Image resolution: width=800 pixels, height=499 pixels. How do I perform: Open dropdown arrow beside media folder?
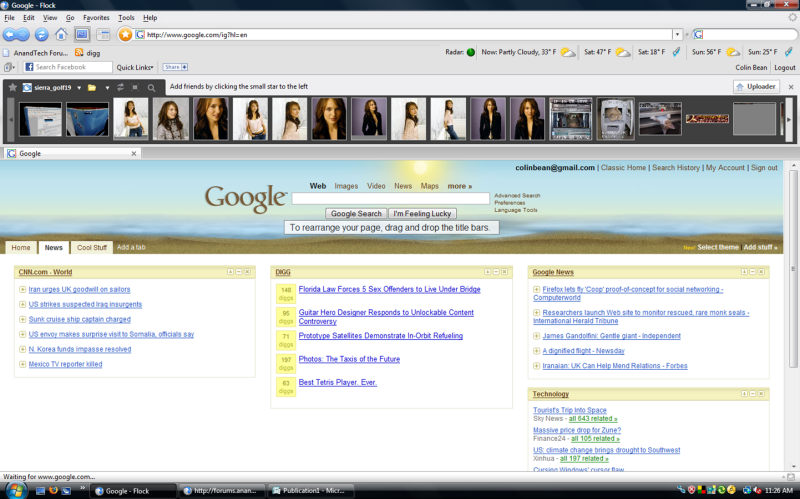tap(107, 88)
